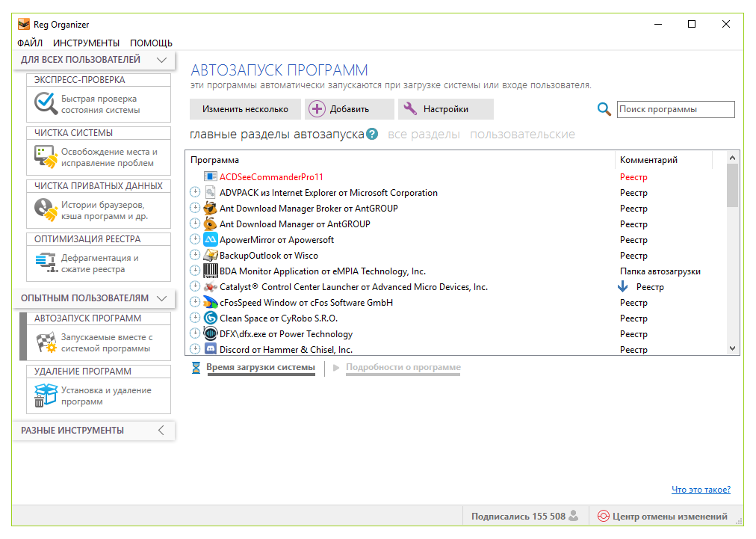
Task: Open УДАЛЕНИЕ ПРОГРАММ section header
Action: tap(99, 371)
